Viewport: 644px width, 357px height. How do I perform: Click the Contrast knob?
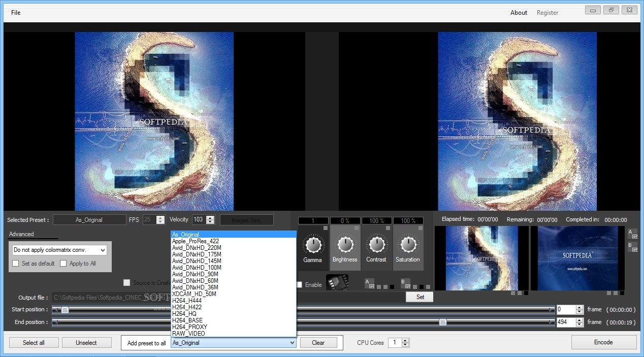[376, 245]
